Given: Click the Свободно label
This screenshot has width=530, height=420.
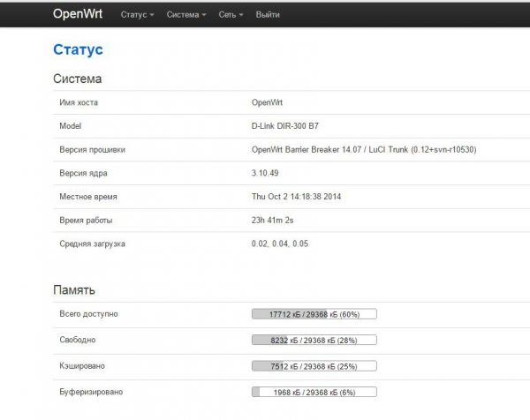Looking at the screenshot, I should pyautogui.click(x=78, y=340).
